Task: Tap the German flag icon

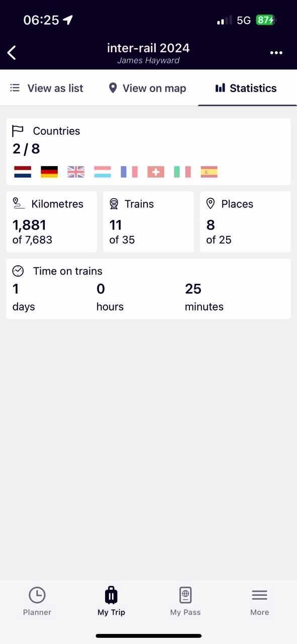Action: [x=49, y=172]
